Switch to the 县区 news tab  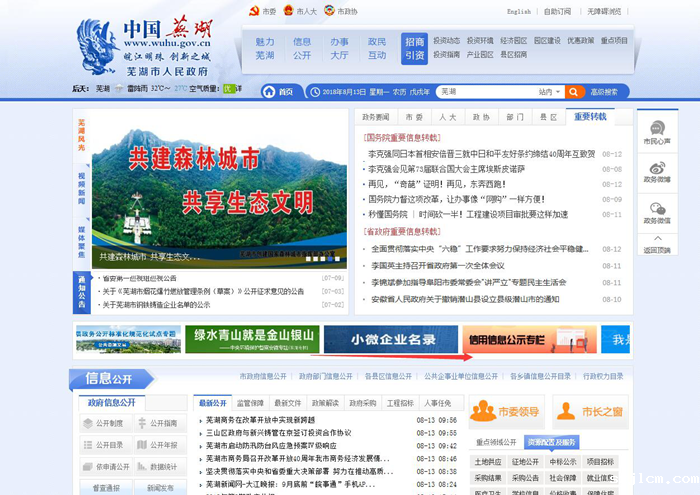tap(549, 117)
